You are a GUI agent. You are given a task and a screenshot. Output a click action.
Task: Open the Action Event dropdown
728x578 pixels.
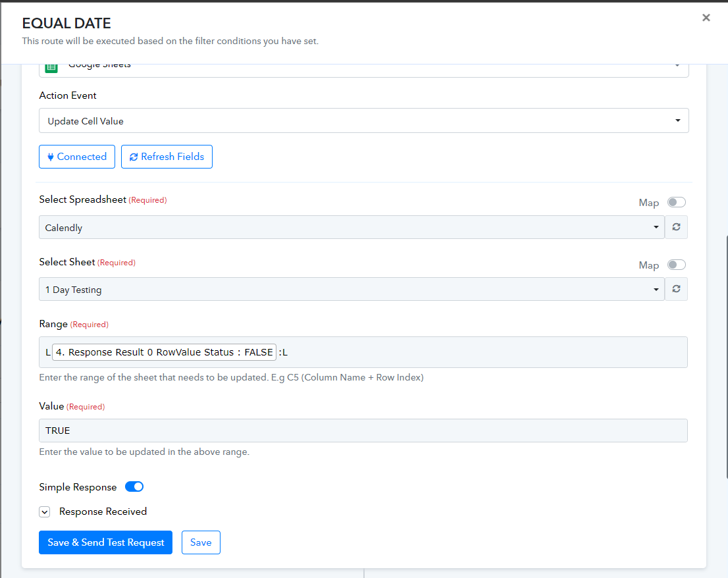(x=363, y=120)
